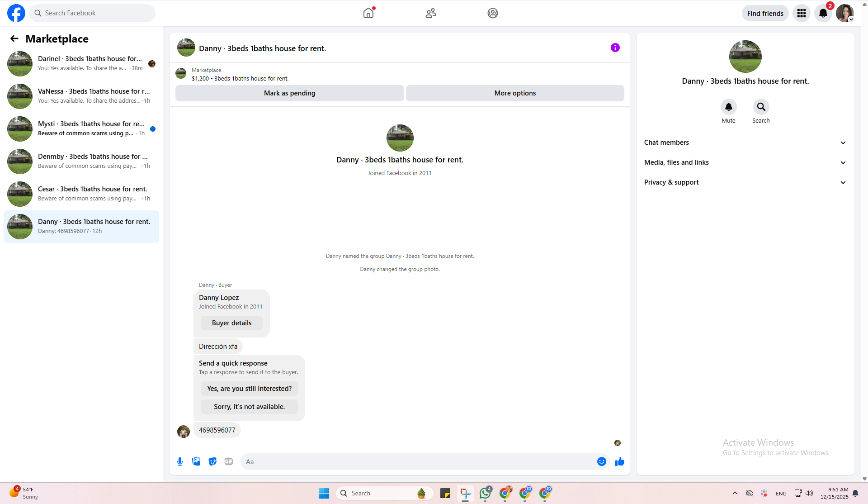
Task: Open conversation info purple icon
Action: (615, 48)
